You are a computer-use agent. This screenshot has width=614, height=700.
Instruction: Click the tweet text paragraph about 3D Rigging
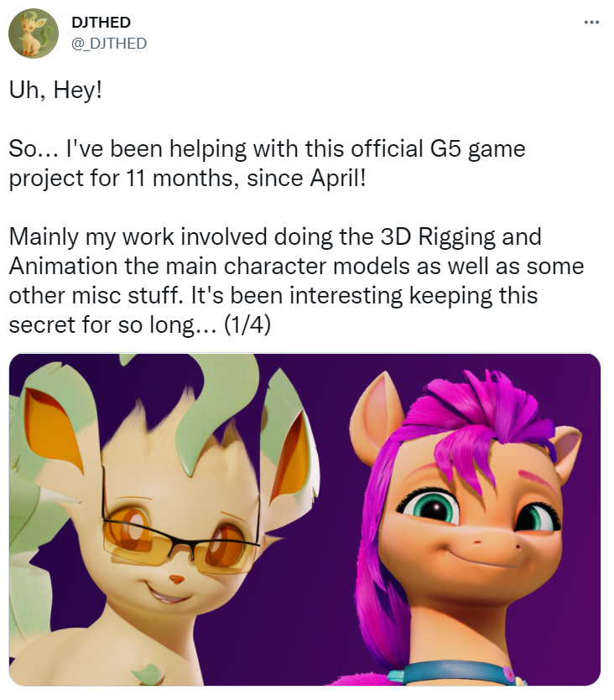(296, 280)
